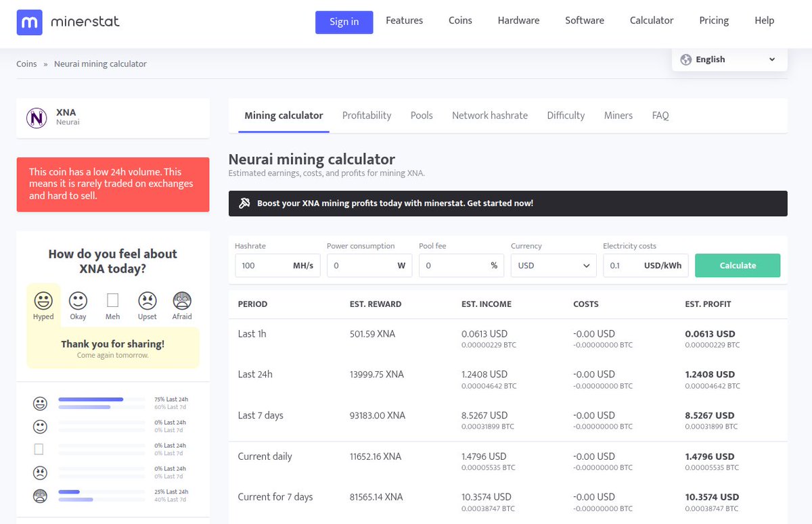Click the Last 7 days profit 8.5267 USD

(710, 415)
